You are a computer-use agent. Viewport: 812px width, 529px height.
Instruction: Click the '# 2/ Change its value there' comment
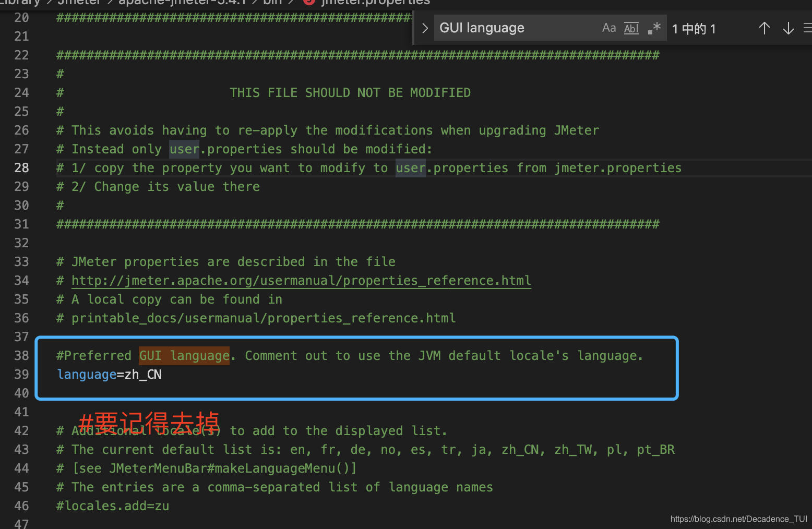158,187
